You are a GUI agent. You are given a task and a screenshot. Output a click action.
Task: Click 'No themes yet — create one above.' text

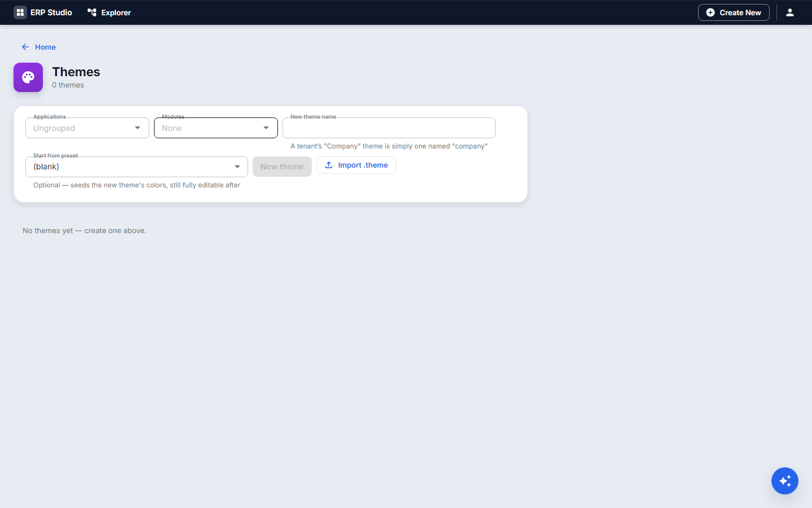[85, 230]
